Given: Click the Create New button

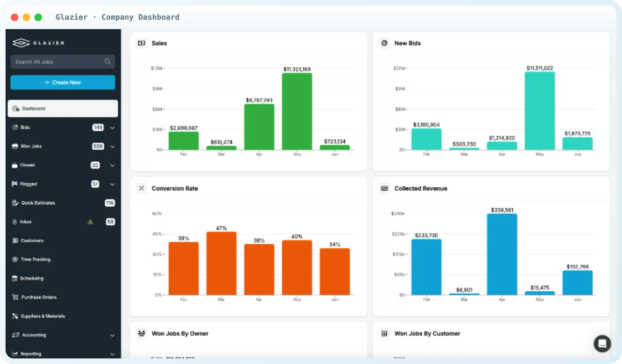Looking at the screenshot, I should point(63,83).
